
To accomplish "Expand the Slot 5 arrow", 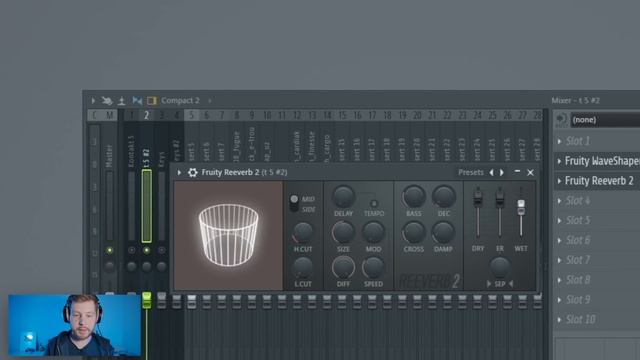I will point(560,221).
